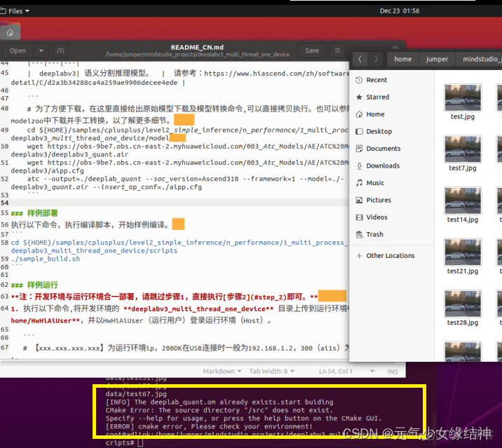This screenshot has width=502, height=448.
Task: Open Videos in file manager sidebar
Action: pyautogui.click(x=392, y=217)
